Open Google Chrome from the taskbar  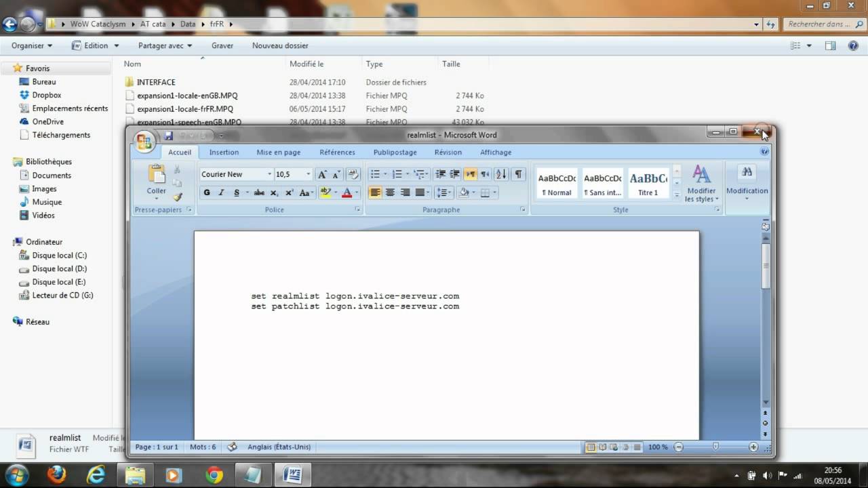tap(214, 474)
